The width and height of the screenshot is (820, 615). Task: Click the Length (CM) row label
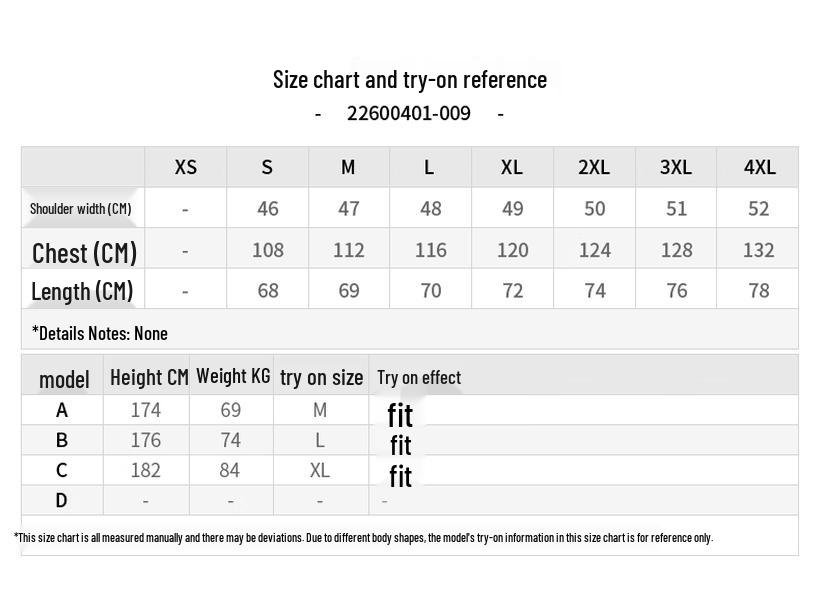[x=82, y=292]
